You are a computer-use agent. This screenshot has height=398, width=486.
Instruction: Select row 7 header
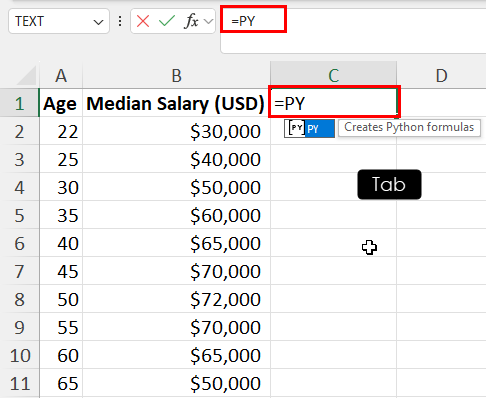[x=19, y=271]
